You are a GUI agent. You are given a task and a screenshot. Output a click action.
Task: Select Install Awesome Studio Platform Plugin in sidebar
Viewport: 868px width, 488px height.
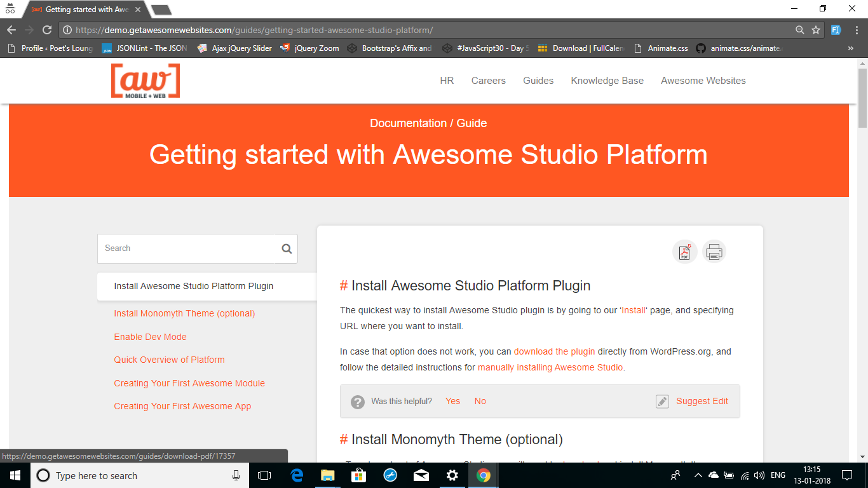[x=194, y=286]
